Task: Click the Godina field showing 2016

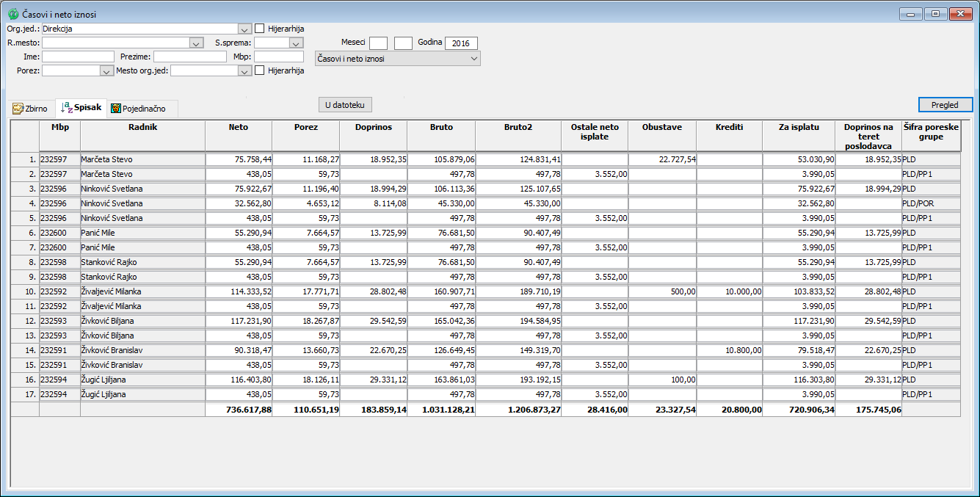Action: (462, 43)
